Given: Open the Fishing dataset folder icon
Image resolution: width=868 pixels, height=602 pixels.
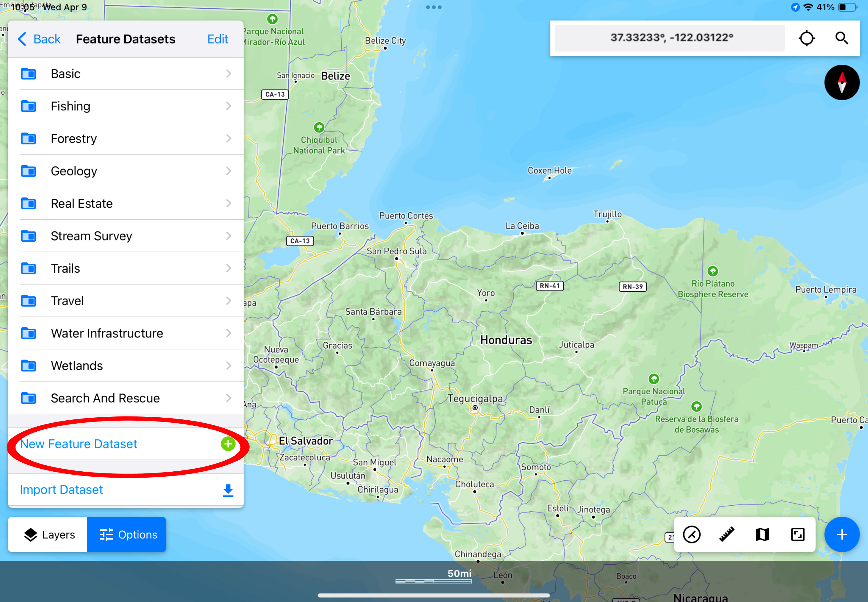Looking at the screenshot, I should (29, 106).
